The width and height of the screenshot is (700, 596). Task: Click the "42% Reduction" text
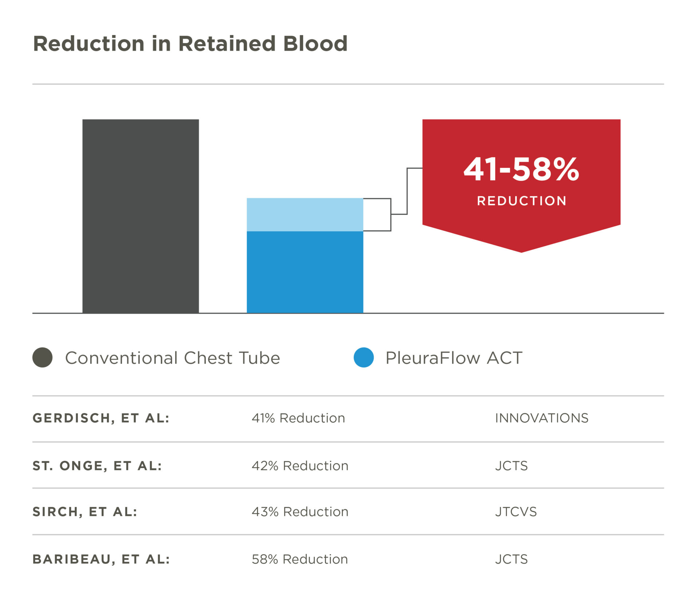300,466
